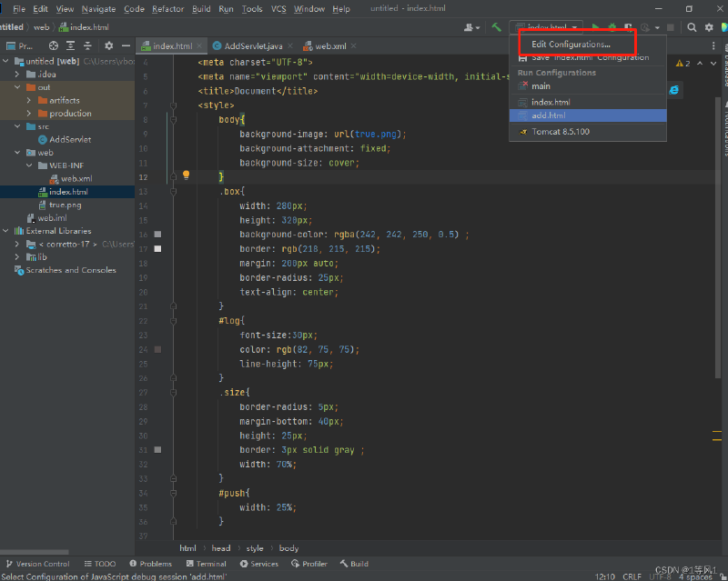Click the Debug bug icon
728x581 pixels.
coord(612,27)
